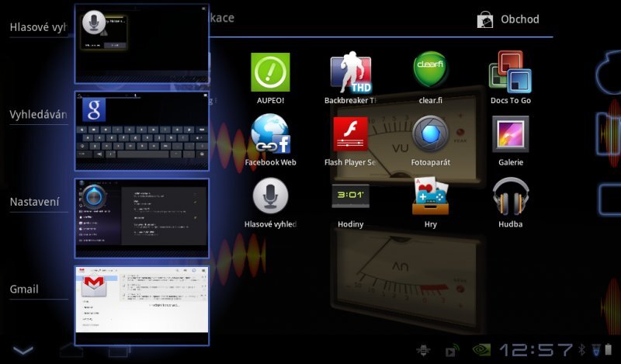Viewport: 621px width, 364px height.
Task: Launch Backbreaker THD game
Action: [x=351, y=78]
